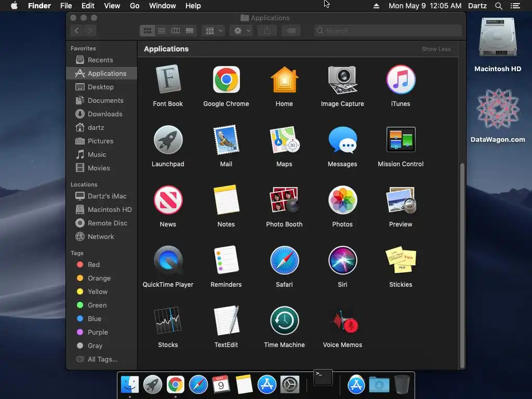Select the Safari app in the Applications grid
The image size is (532, 399).
point(284,260)
